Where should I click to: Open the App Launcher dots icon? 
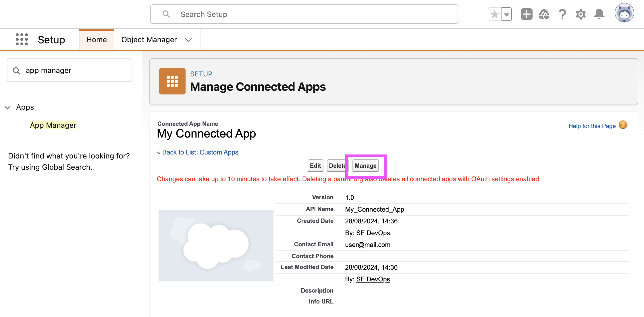[x=22, y=39]
